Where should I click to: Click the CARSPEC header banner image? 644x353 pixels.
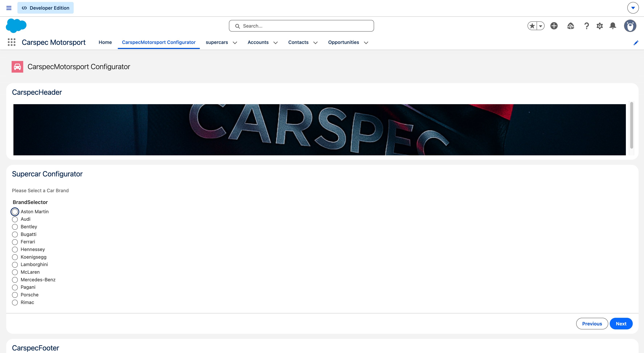[x=319, y=130]
